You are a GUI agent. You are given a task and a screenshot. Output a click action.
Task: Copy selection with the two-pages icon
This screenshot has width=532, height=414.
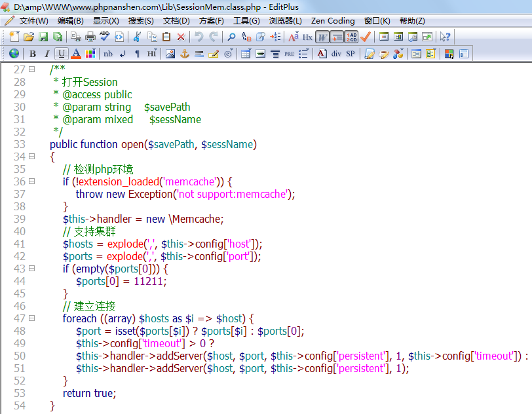point(152,37)
